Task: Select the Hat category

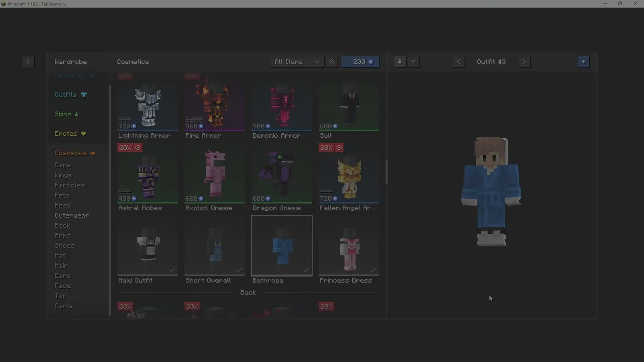Action: [x=60, y=255]
